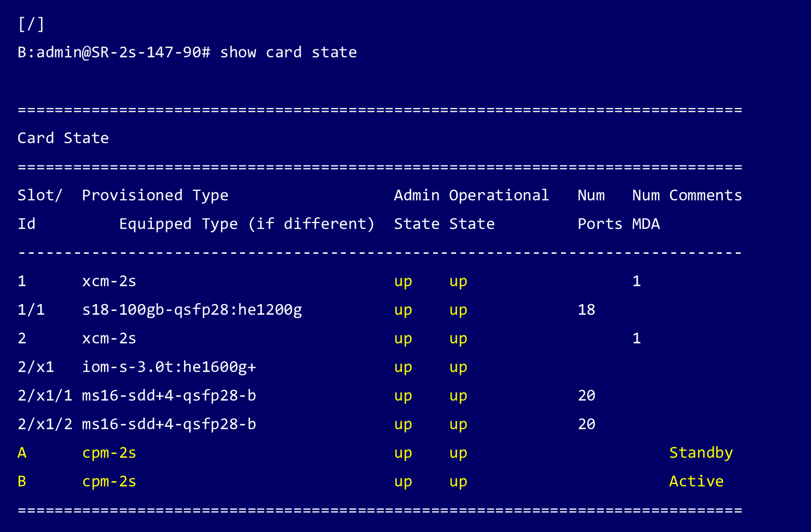Click the ms16-sdd+4-qsfp28-b entry in row 2/x1/1
811x532 pixels.
point(169,396)
